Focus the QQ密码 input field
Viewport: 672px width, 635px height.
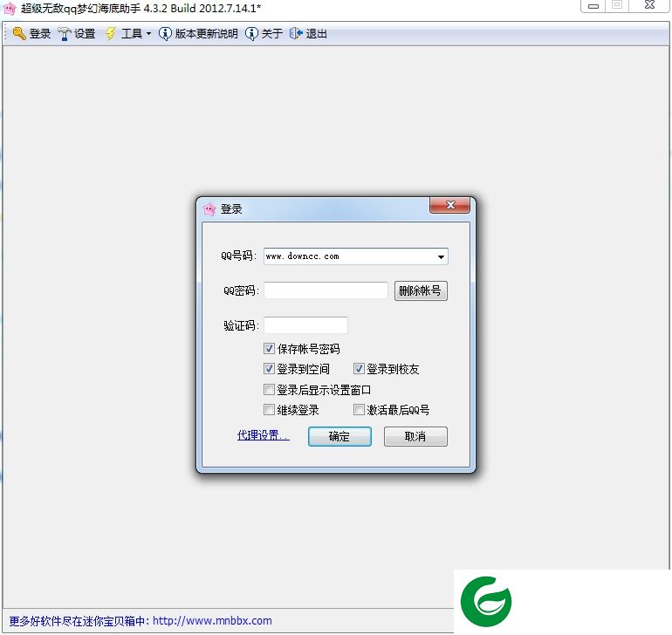tap(326, 290)
